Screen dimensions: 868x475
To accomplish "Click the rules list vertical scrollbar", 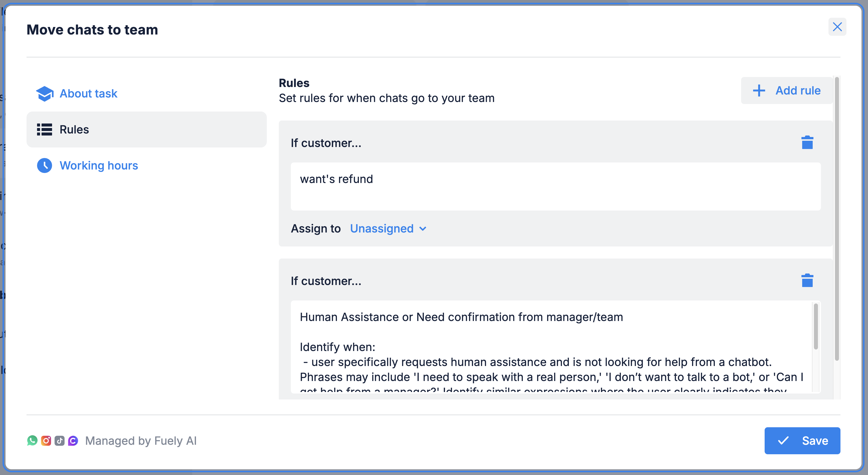I will click(837, 219).
